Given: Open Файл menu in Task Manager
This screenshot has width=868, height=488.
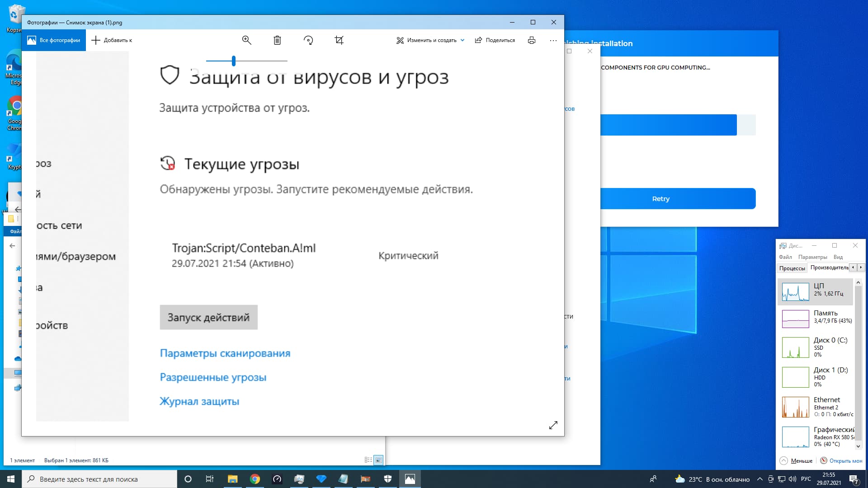Looking at the screenshot, I should pyautogui.click(x=785, y=257).
